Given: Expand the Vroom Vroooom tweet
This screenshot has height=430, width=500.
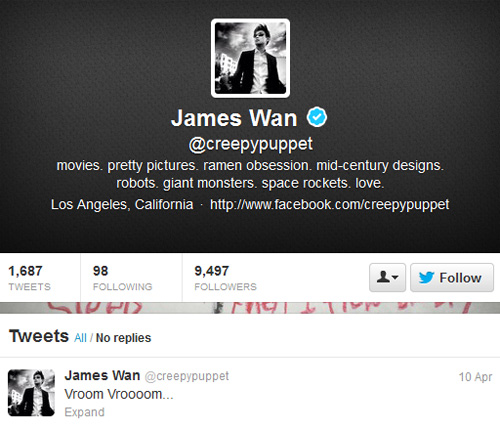Looking at the screenshot, I should 84,412.
